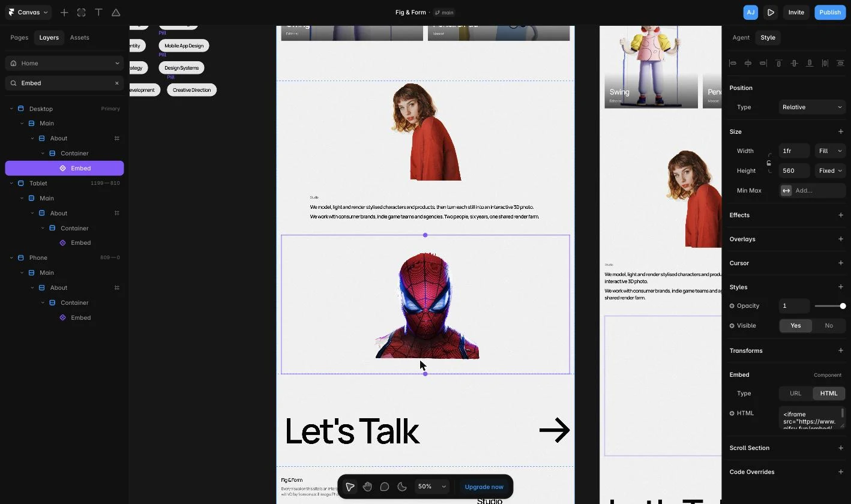This screenshot has height=504, width=851.
Task: Open the Canvas main menu
Action: (x=28, y=12)
